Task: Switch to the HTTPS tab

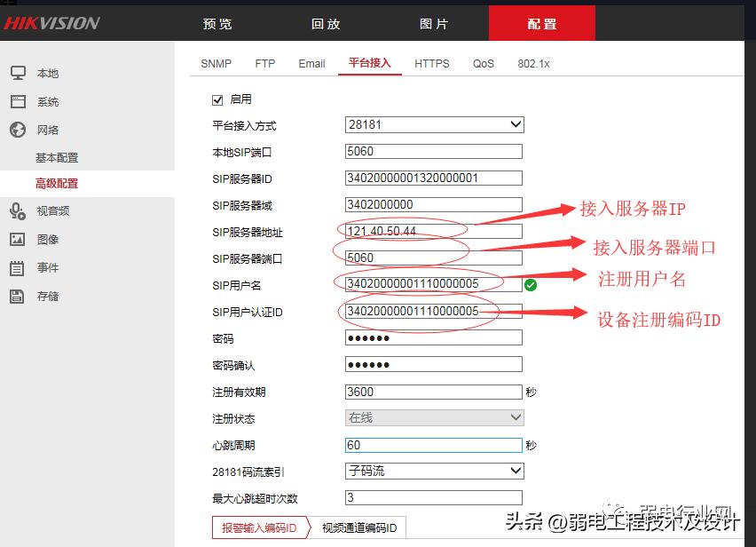Action: 432,63
